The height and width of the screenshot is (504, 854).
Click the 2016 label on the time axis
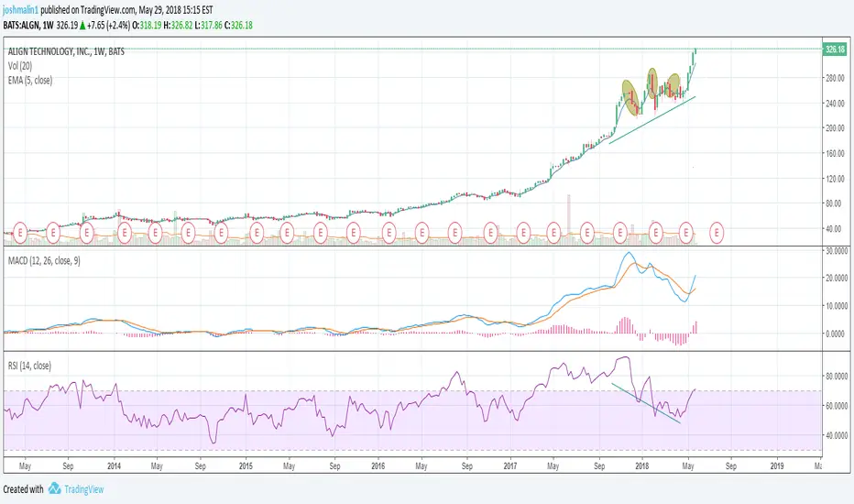point(378,466)
